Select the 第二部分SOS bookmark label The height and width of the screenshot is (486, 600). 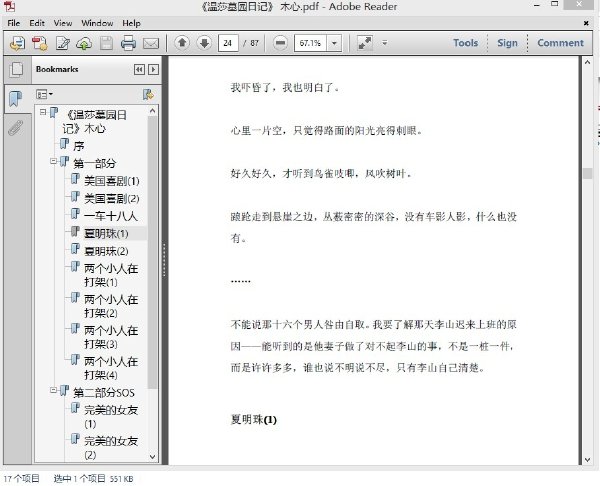point(104,393)
